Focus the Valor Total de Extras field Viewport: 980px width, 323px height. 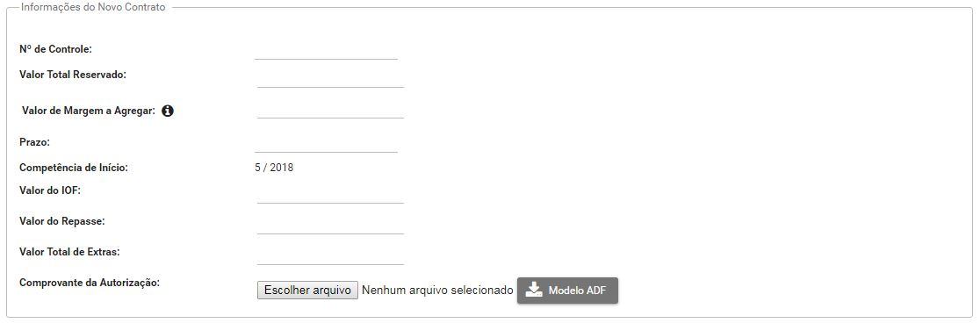tap(331, 255)
